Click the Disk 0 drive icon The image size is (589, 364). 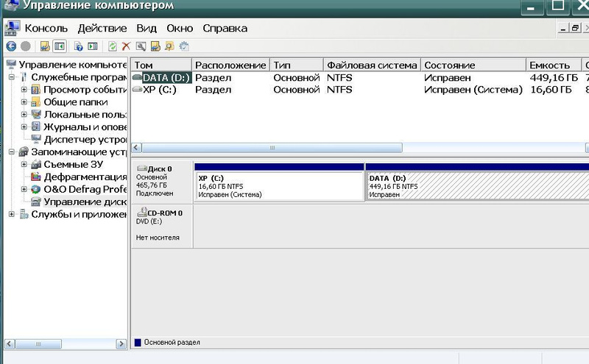point(142,168)
